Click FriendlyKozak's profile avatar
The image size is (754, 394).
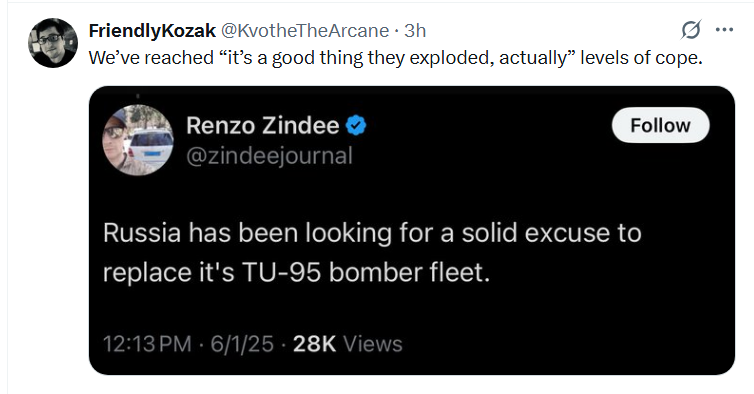pos(53,43)
